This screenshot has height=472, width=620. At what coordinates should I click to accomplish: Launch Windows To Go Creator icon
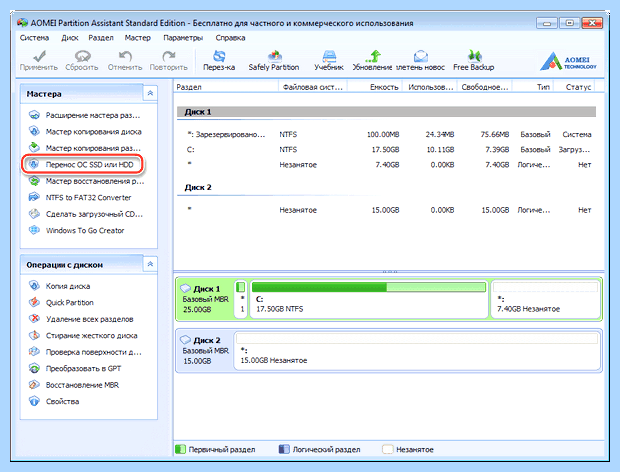34,230
